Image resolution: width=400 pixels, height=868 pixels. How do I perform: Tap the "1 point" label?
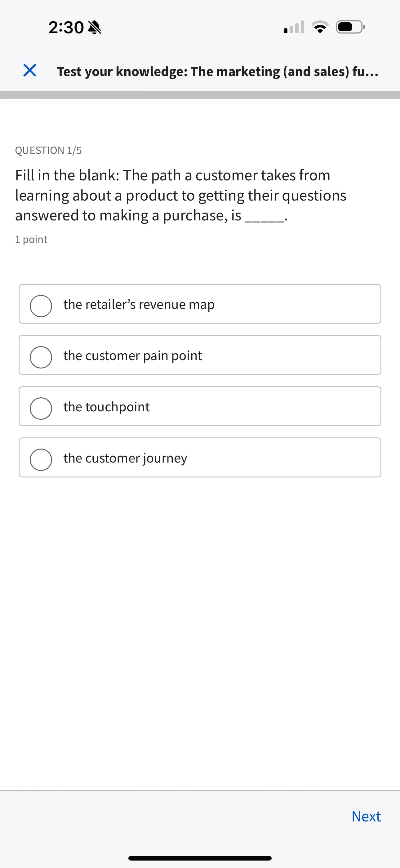coord(31,239)
